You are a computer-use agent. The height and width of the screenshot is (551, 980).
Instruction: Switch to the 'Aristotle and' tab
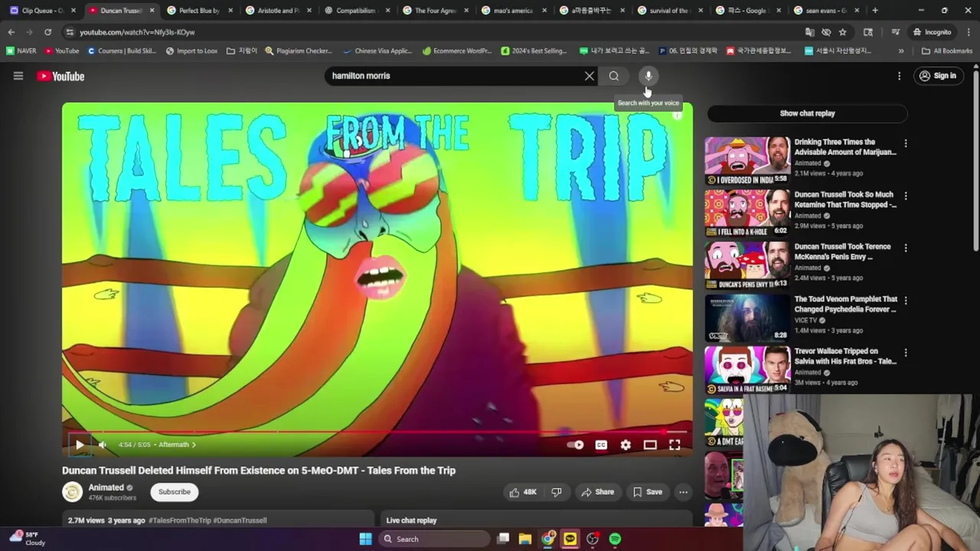tap(277, 11)
